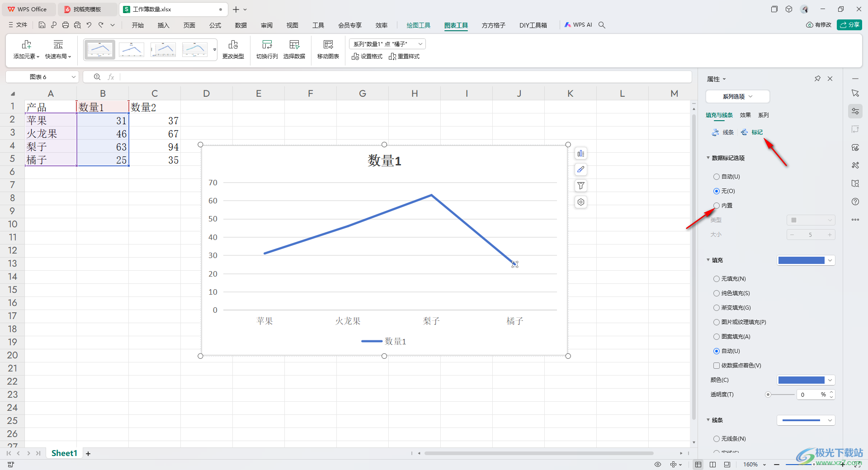
Task: Open the Chart Tools tab
Action: click(456, 25)
